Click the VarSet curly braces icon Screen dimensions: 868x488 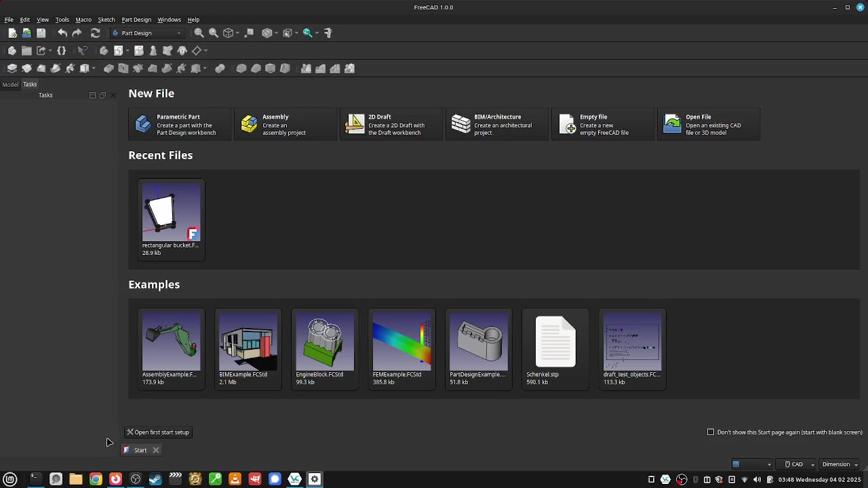tap(62, 50)
